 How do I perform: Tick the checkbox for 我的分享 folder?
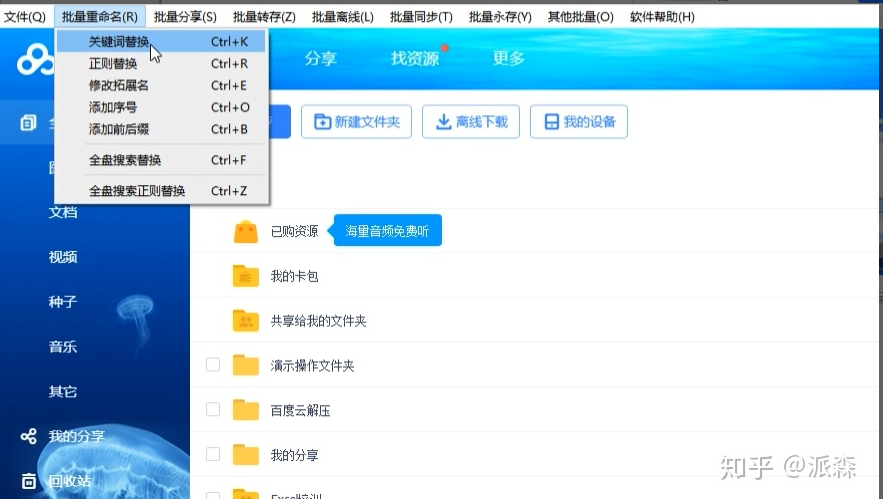tap(213, 454)
